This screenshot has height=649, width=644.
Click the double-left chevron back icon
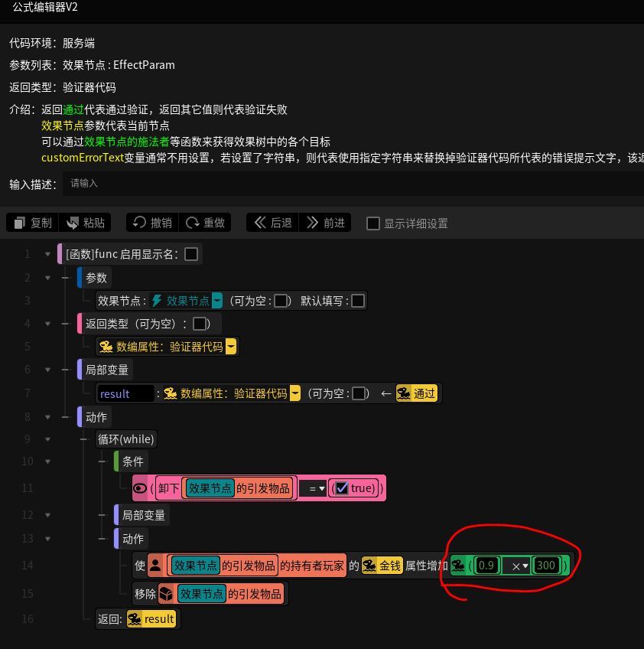[260, 223]
